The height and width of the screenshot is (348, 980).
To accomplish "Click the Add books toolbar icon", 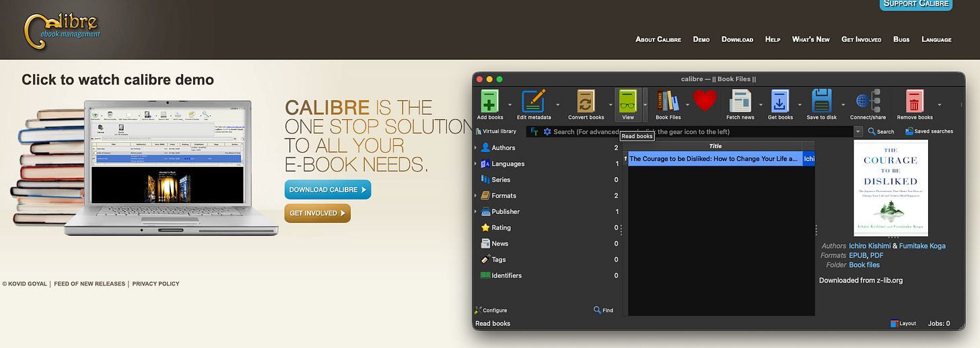I will point(489,101).
